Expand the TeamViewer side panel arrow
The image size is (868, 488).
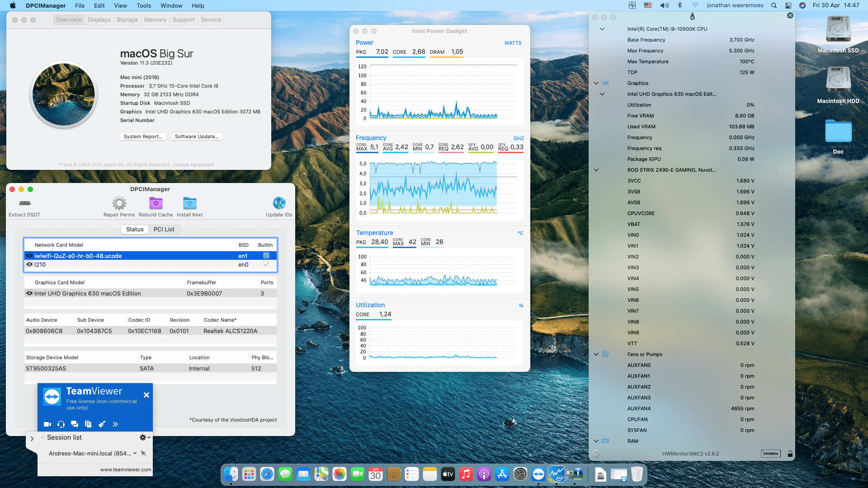(x=32, y=439)
